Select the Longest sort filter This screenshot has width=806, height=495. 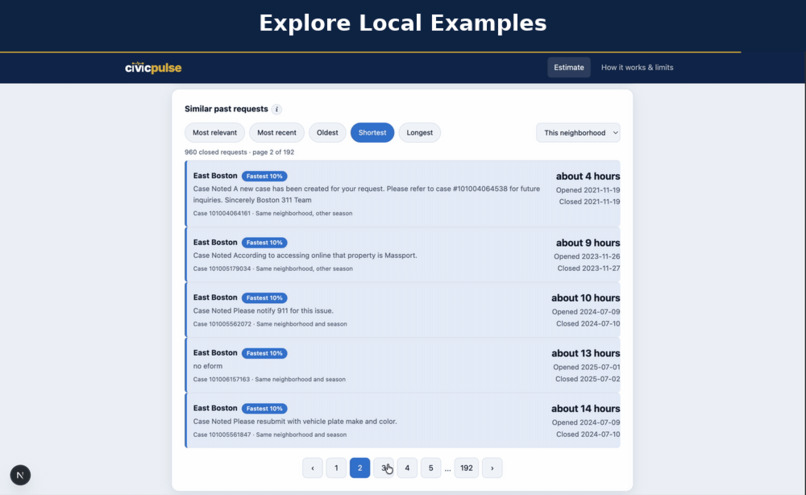419,133
